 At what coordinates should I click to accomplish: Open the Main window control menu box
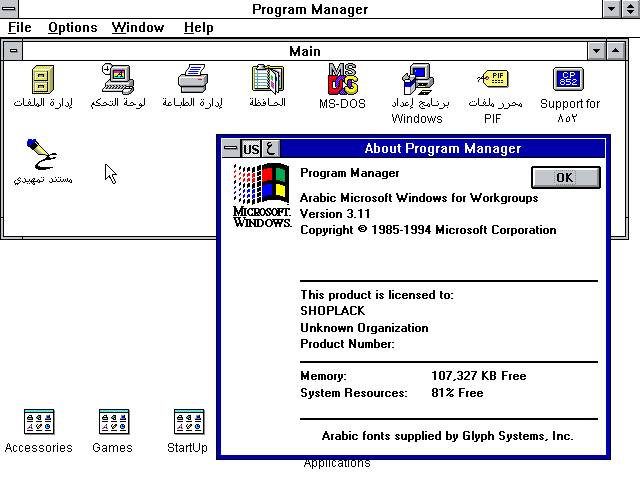pyautogui.click(x=13, y=51)
